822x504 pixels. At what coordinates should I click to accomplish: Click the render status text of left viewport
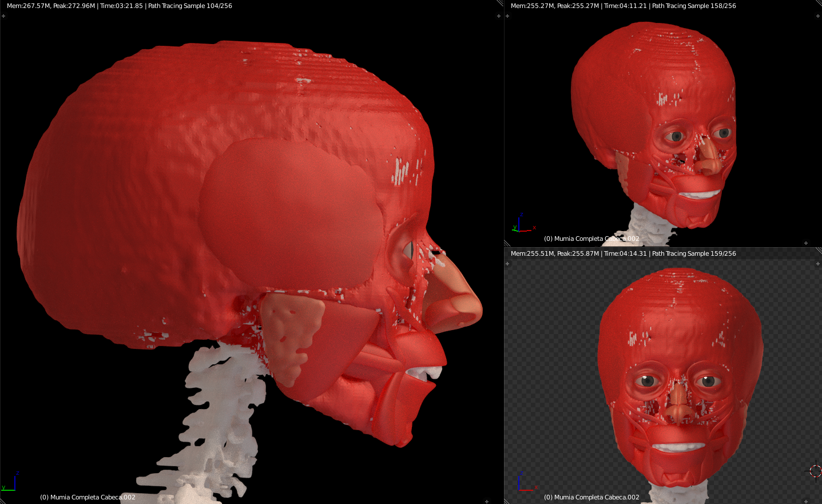[x=119, y=6]
